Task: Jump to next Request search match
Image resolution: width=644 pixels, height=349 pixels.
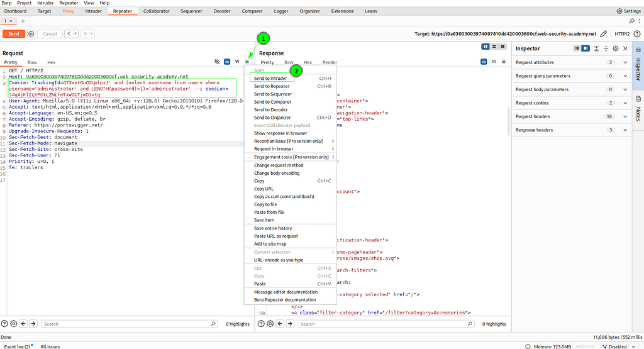Action: click(x=33, y=324)
